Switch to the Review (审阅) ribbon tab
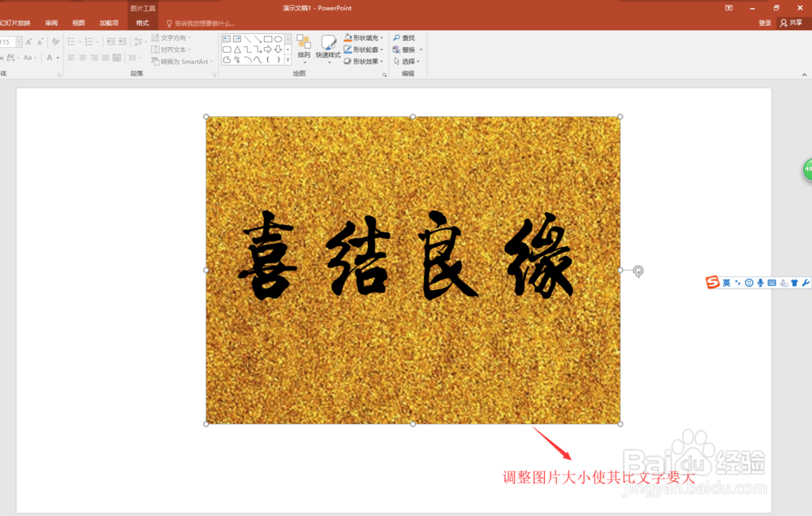Screen dimensions: 812x516 tap(50, 22)
